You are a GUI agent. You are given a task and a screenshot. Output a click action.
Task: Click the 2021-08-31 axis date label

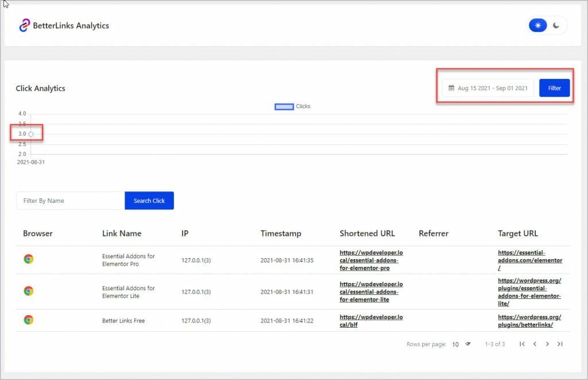point(31,162)
